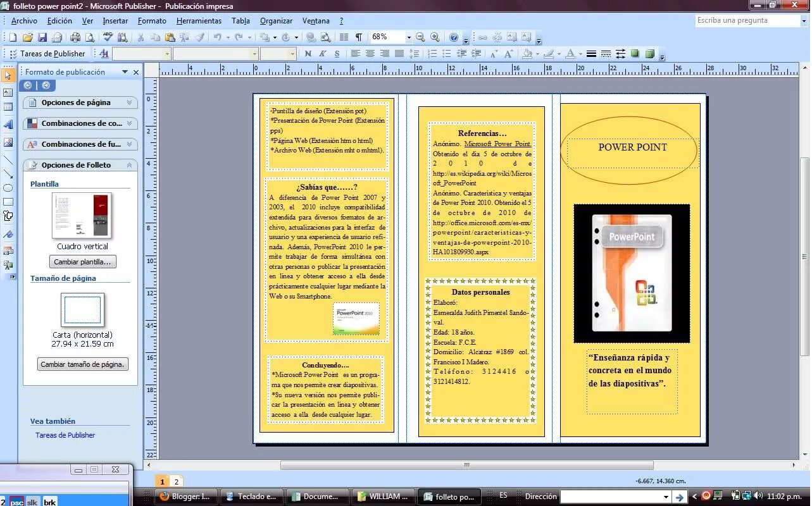Click the Print icon in toolbar

tap(75, 37)
